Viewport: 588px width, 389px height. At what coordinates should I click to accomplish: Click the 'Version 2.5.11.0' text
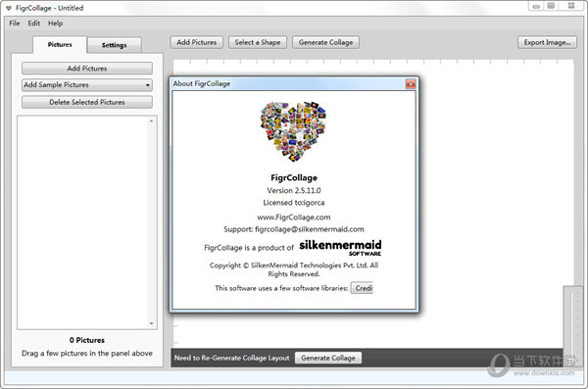point(294,190)
